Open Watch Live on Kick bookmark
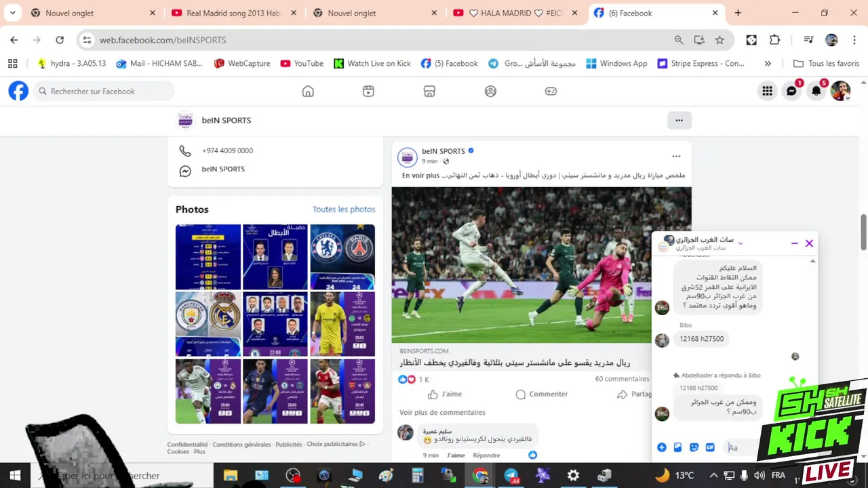Viewport: 868px width, 488px height. coord(372,64)
